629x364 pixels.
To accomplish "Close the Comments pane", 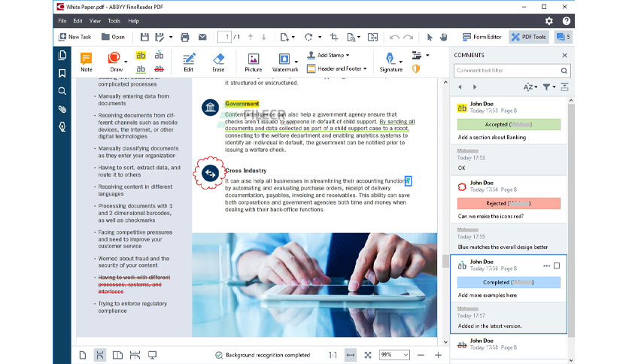I will [564, 56].
